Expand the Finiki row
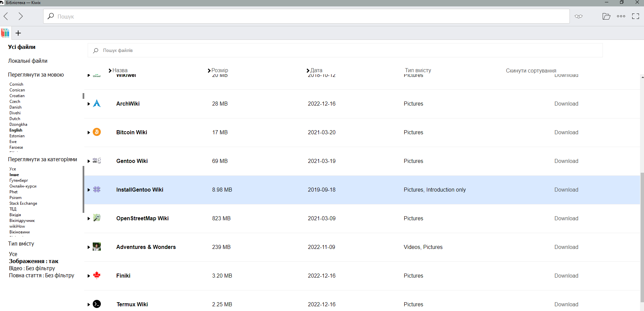 pos(89,276)
